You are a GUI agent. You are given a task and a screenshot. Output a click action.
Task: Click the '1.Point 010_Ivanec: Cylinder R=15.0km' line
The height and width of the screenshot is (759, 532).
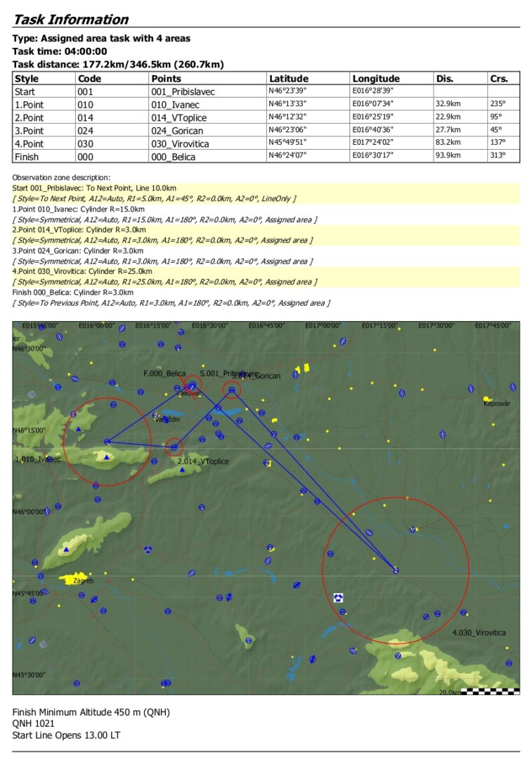coord(79,209)
